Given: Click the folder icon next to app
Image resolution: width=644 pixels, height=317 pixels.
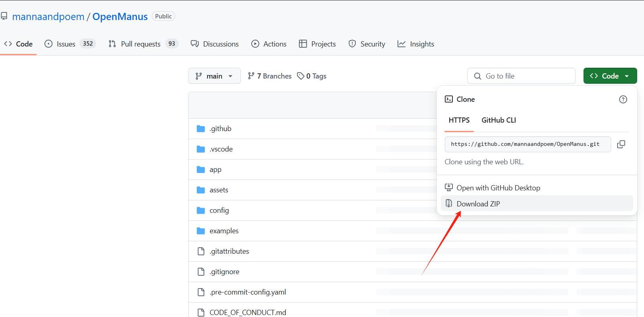Looking at the screenshot, I should (x=201, y=170).
